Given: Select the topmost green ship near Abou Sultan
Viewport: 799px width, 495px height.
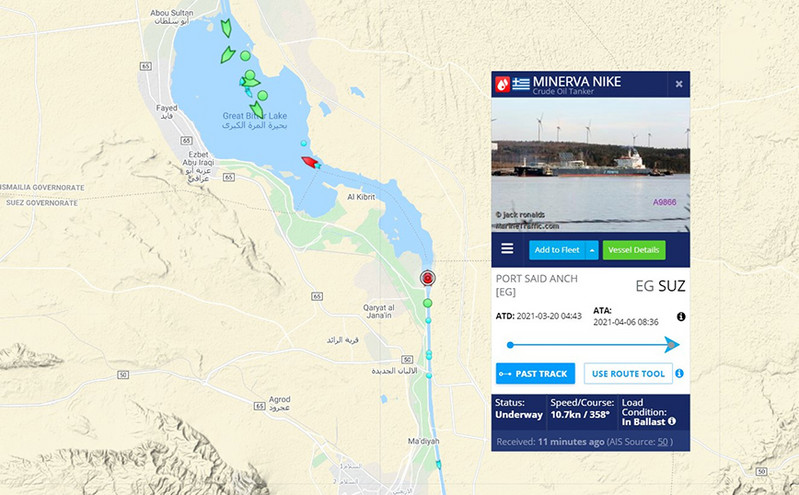Looking at the screenshot, I should [x=226, y=28].
